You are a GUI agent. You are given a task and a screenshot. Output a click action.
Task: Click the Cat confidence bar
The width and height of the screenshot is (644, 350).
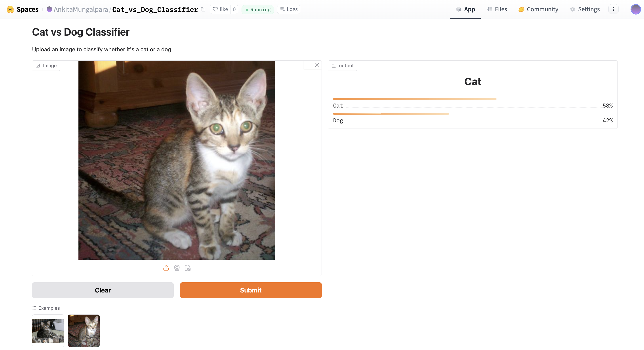coord(415,99)
